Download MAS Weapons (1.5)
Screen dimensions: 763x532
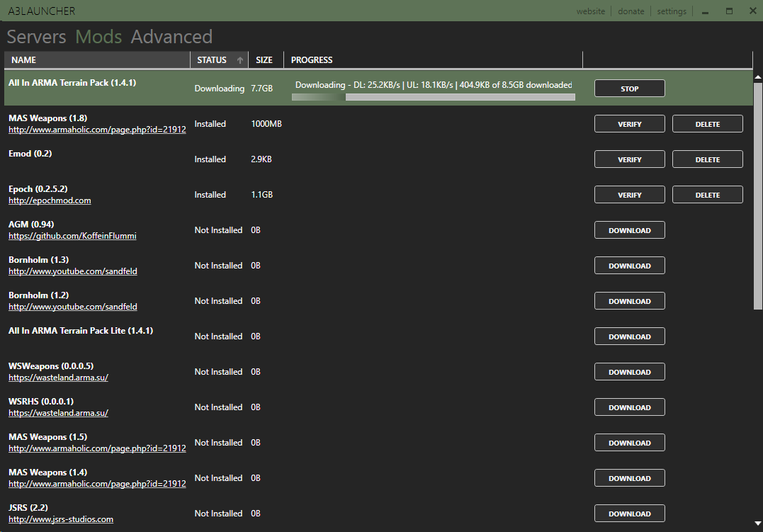tap(630, 443)
